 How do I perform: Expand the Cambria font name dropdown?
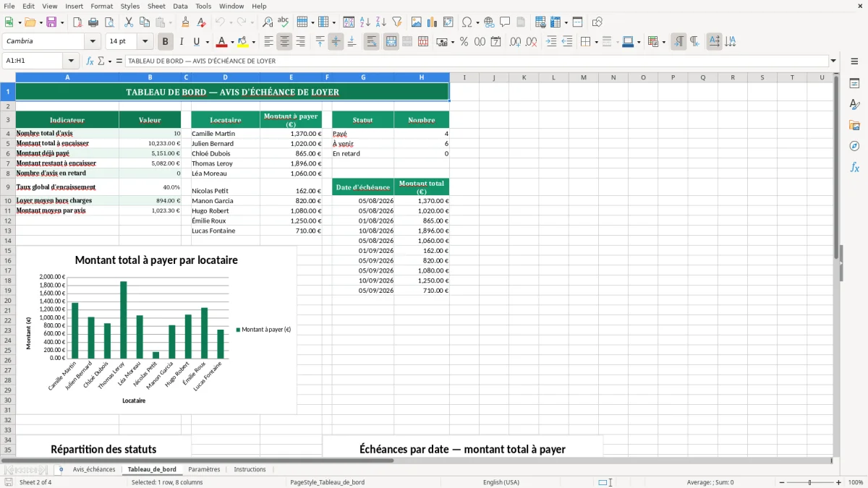(93, 42)
